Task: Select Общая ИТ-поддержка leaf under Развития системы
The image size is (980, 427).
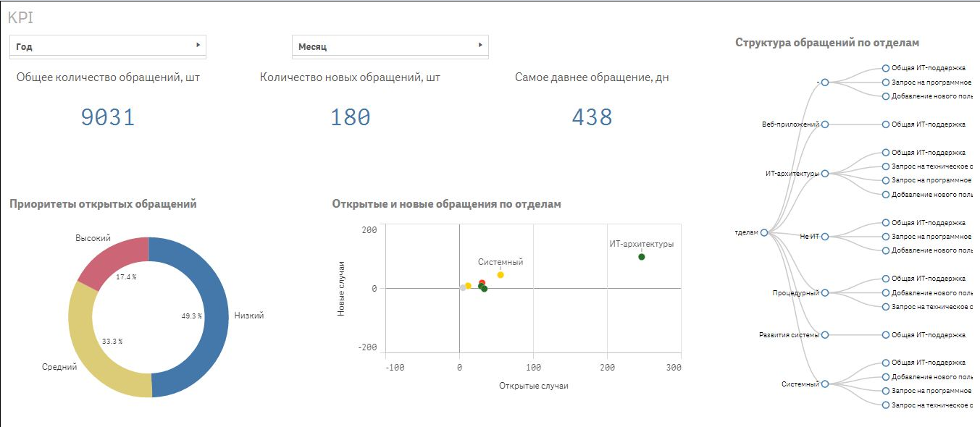Action: [x=886, y=335]
